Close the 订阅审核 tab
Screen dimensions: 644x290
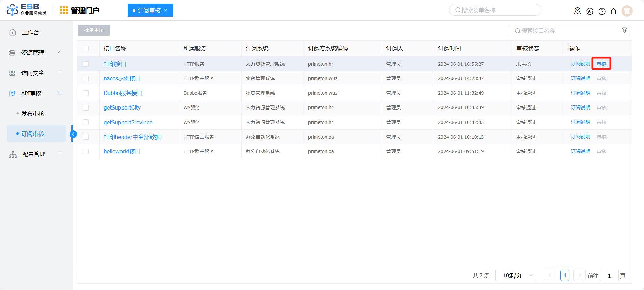click(x=165, y=10)
